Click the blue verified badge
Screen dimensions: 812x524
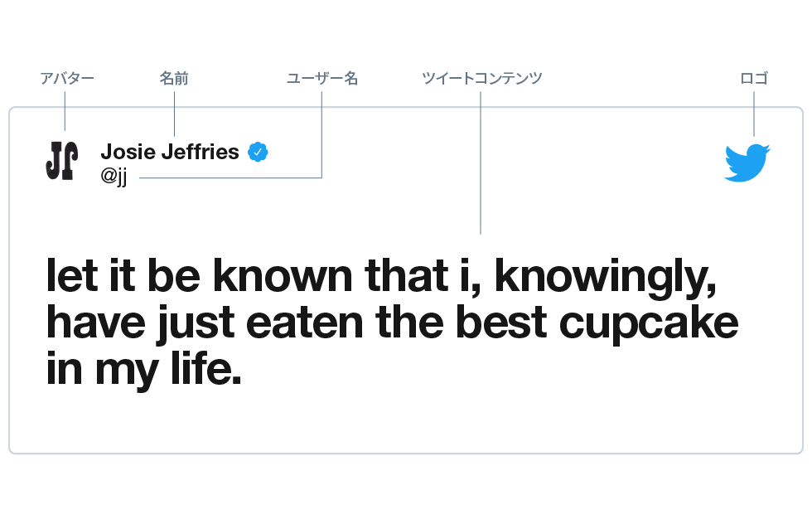(258, 152)
